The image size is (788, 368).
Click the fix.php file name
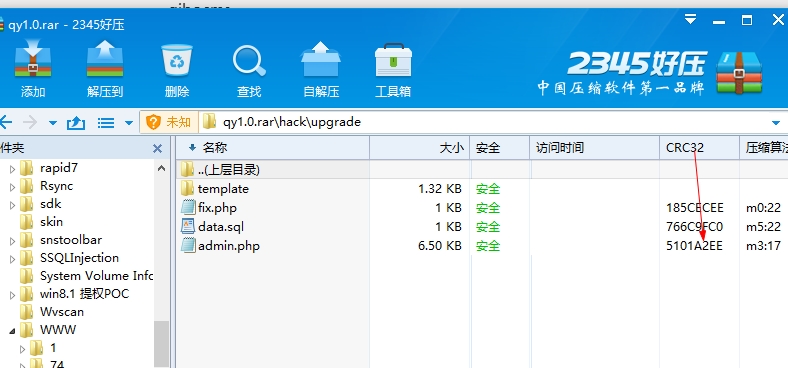point(217,208)
